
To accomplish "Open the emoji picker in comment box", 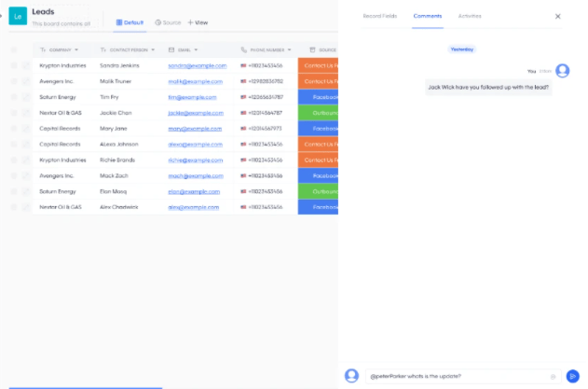I will [553, 376].
